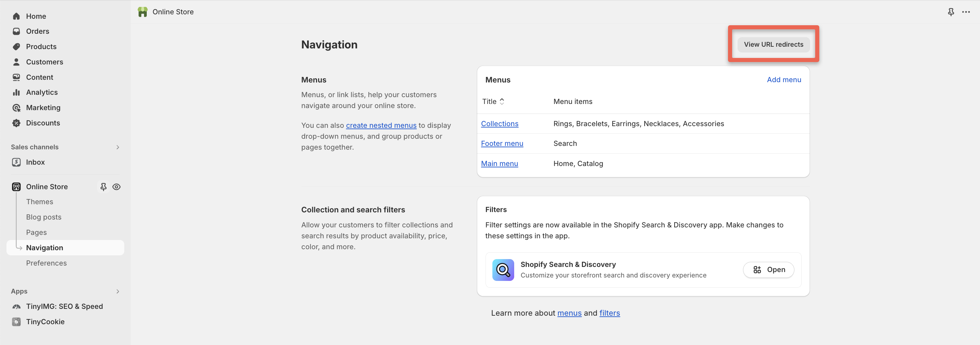Screen dimensions: 980x345
Task: Open Products from the sidebar
Action: point(41,46)
